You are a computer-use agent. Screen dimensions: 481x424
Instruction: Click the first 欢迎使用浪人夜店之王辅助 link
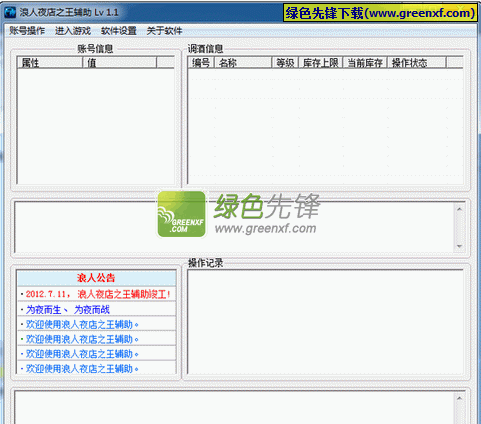pyautogui.click(x=82, y=324)
